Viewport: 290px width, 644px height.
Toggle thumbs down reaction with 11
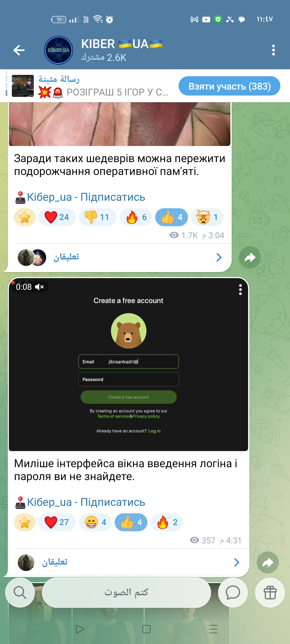97,217
